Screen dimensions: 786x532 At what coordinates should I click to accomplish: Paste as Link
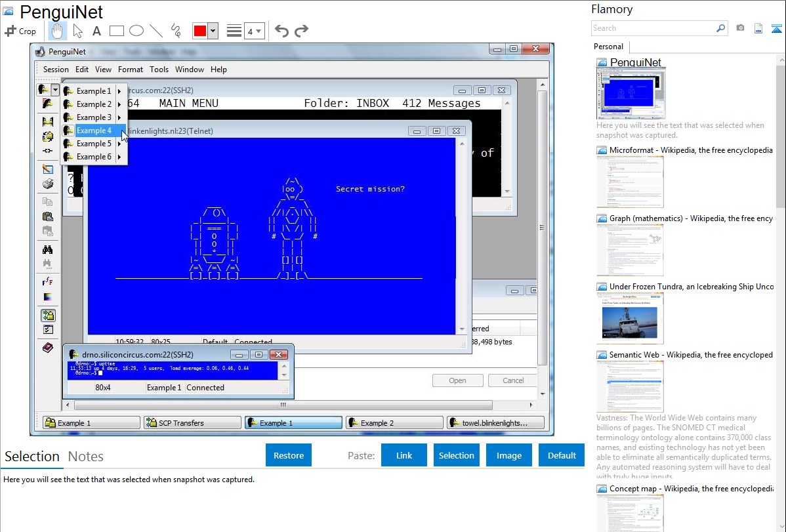pyautogui.click(x=404, y=455)
